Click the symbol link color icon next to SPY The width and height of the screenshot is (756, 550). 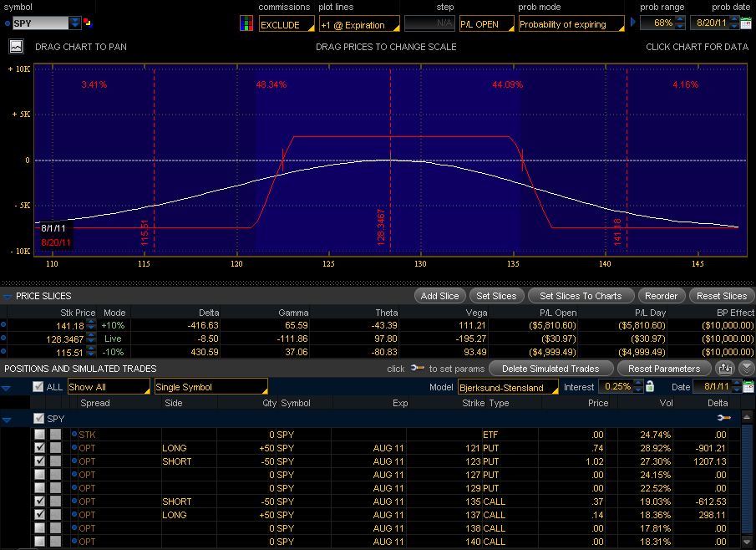[88, 23]
